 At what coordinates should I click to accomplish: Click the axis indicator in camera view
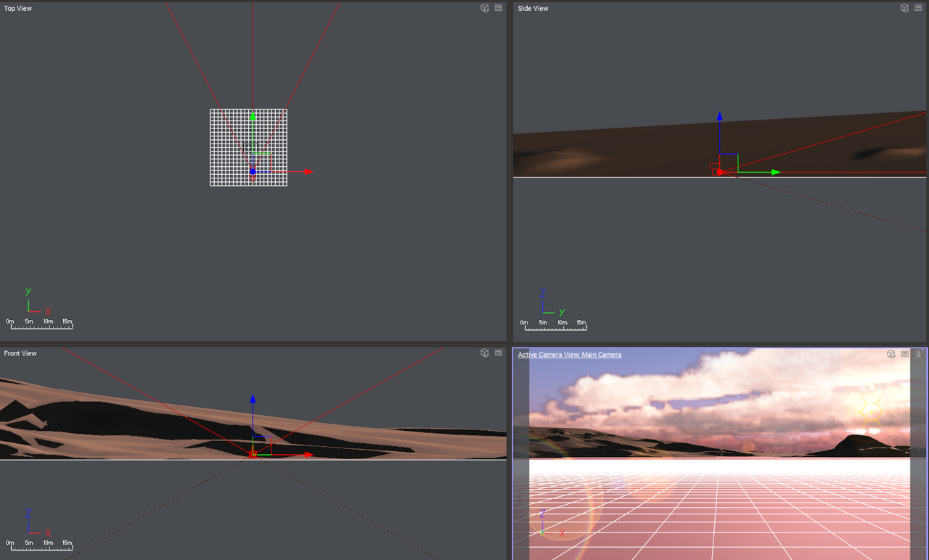point(552,524)
